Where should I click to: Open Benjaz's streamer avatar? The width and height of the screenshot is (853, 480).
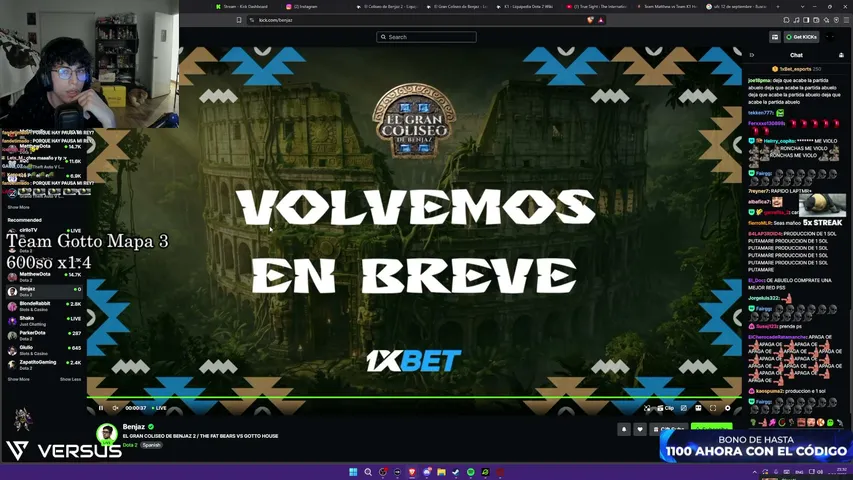[x=107, y=434]
